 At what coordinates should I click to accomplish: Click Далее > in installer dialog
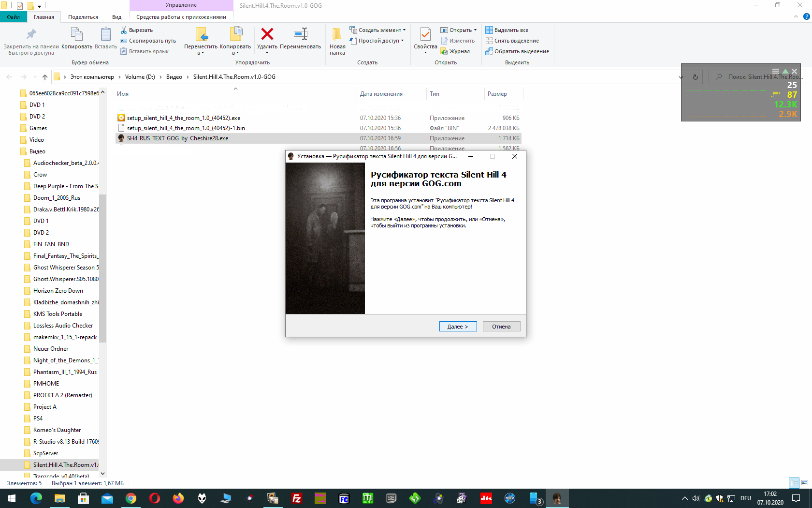pyautogui.click(x=458, y=327)
